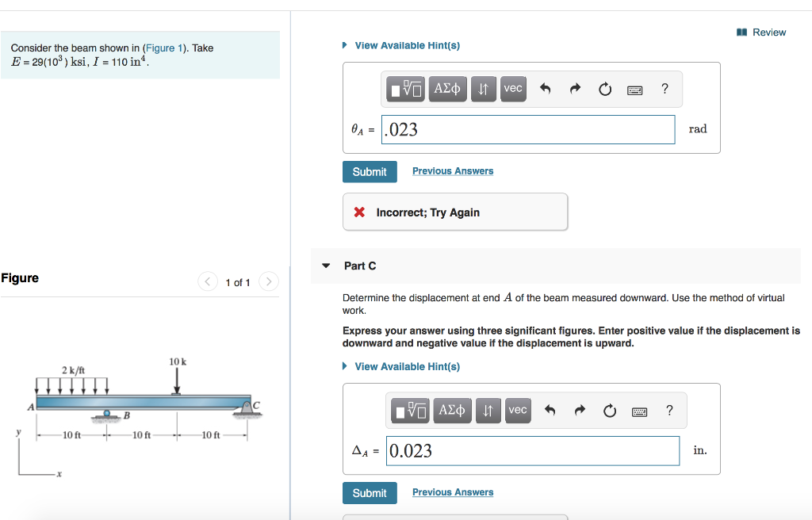Redo edit in θA toolbar
The height and width of the screenshot is (520, 812).
click(576, 89)
